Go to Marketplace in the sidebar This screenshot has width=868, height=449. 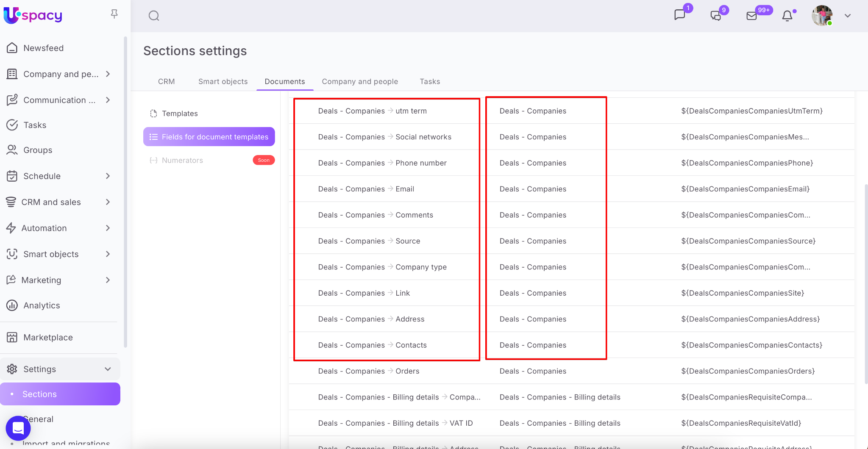click(x=48, y=337)
